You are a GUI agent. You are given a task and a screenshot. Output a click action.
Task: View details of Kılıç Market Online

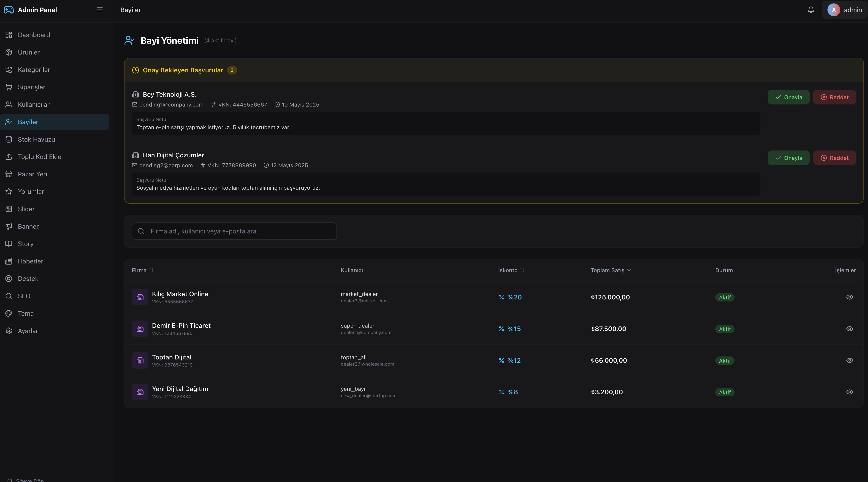pyautogui.click(x=849, y=297)
